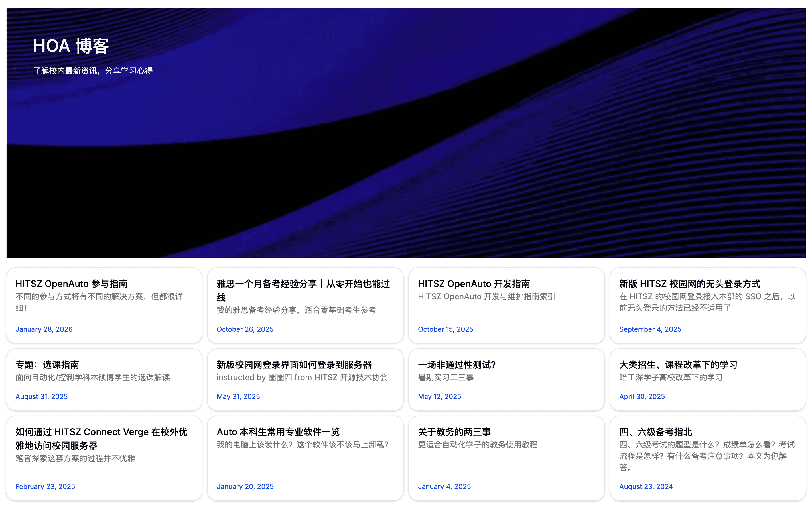Image resolution: width=812 pixels, height=505 pixels.
Task: Click description '笔者探索这套方案的过程并不优雅'
Action: click(x=75, y=458)
